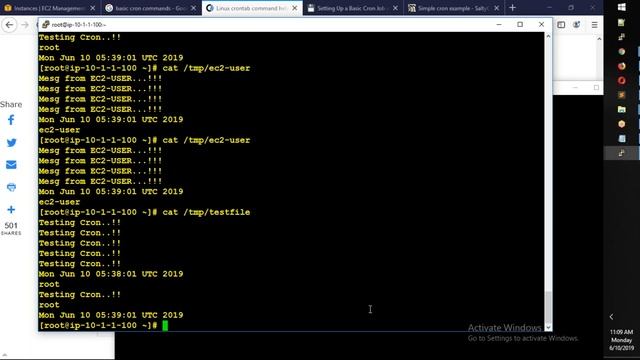Go forward in the browser
Viewport: 640px width, 360px height.
(25, 25)
